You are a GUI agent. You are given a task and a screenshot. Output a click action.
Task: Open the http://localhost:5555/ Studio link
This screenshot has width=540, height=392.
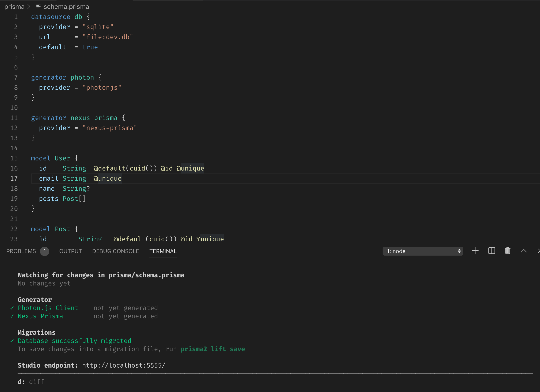coord(124,365)
